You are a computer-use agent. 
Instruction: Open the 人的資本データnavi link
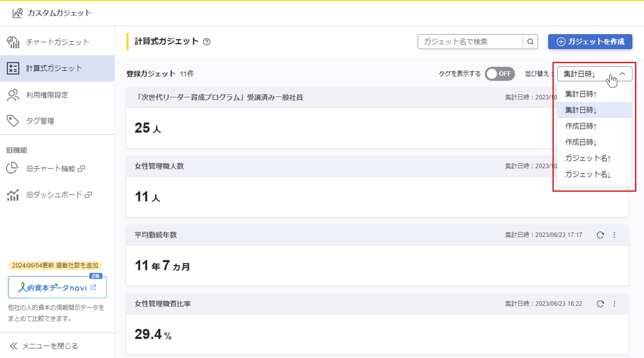pos(57,287)
